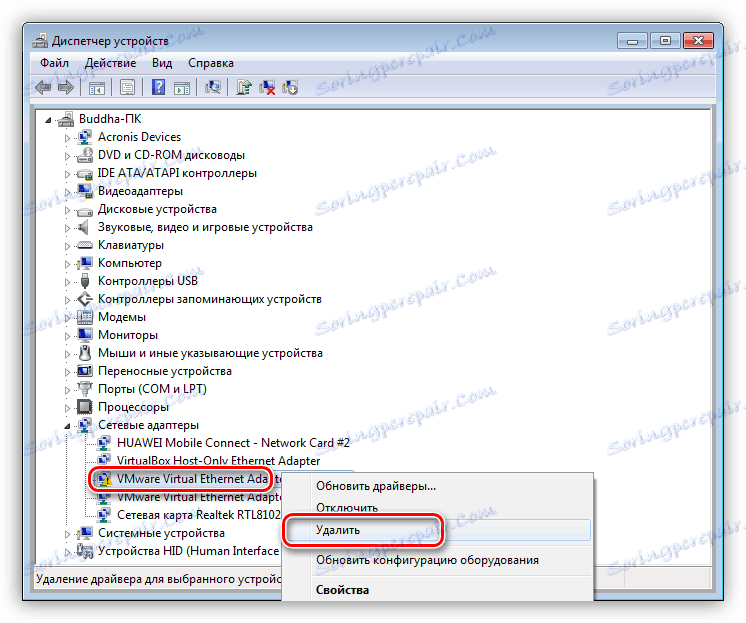Click the Acronis Devices category icon

click(x=85, y=137)
